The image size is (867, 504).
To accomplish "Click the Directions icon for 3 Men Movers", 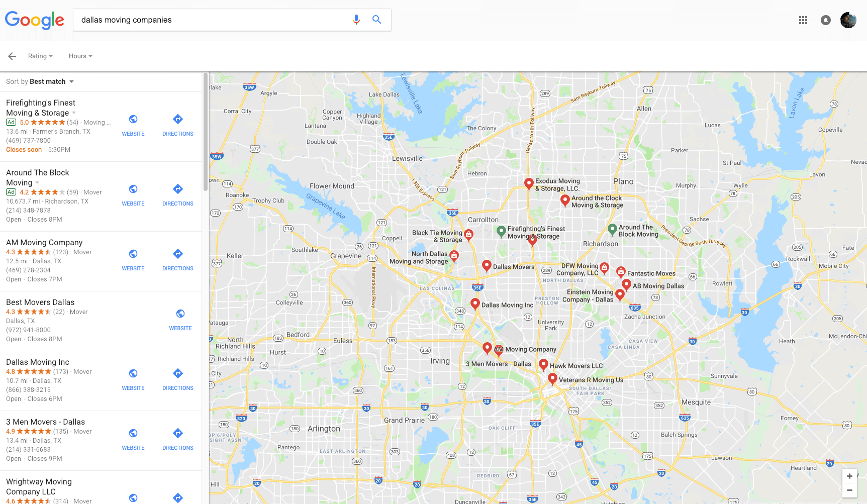I will click(x=177, y=433).
